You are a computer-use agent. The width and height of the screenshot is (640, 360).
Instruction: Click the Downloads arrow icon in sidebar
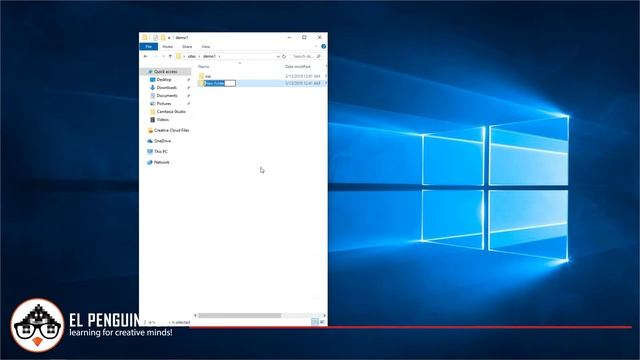tap(152, 87)
